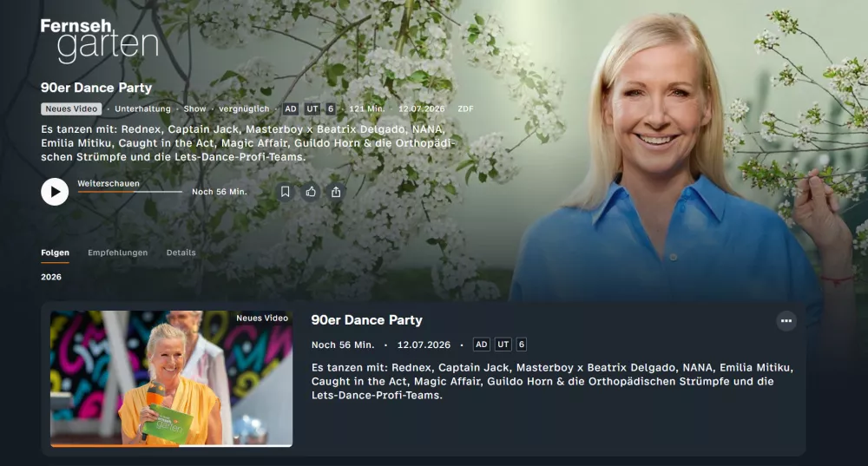Click the Neues Video label on the thumbnail
The height and width of the screenshot is (466, 868).
click(x=262, y=318)
